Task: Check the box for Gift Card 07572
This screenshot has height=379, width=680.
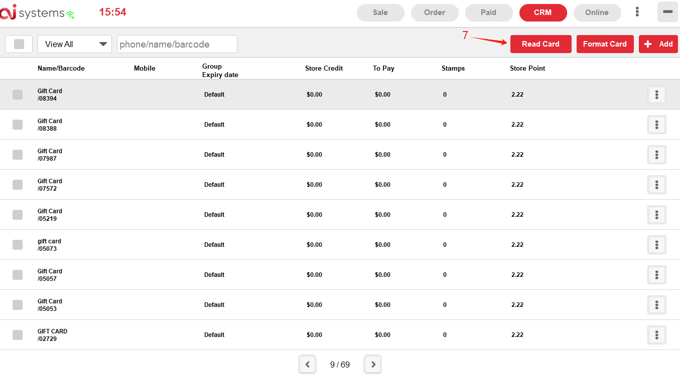Action: click(17, 185)
